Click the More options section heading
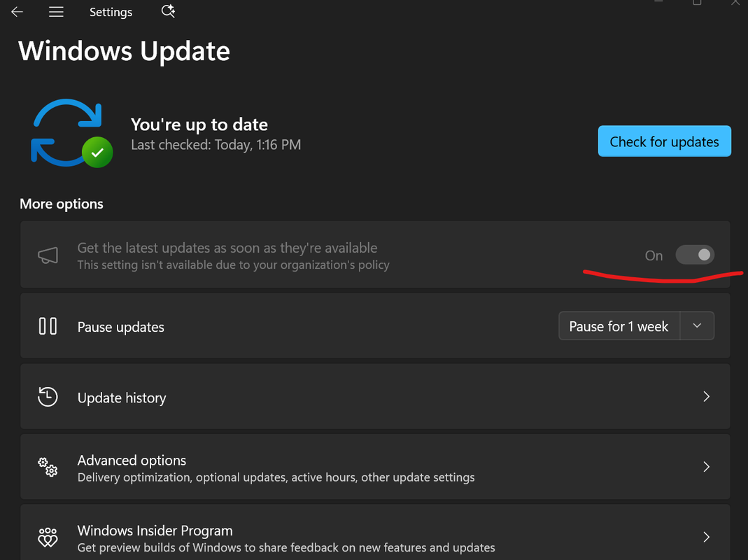748x560 pixels. point(62,204)
